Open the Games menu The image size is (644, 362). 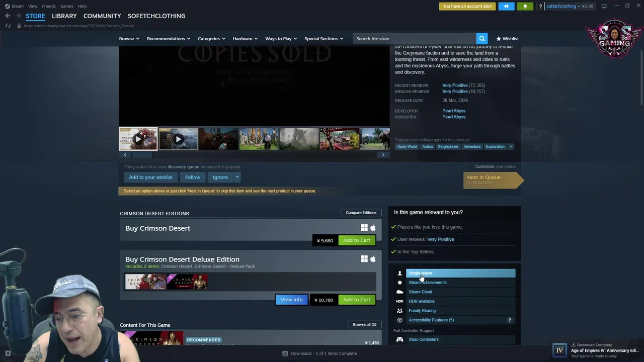point(66,6)
